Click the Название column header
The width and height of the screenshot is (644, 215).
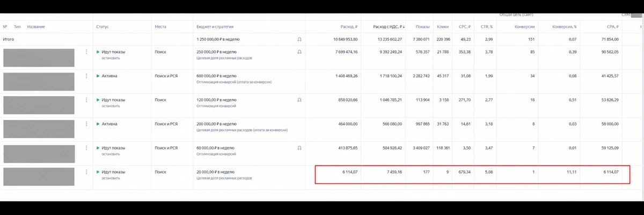(x=36, y=26)
